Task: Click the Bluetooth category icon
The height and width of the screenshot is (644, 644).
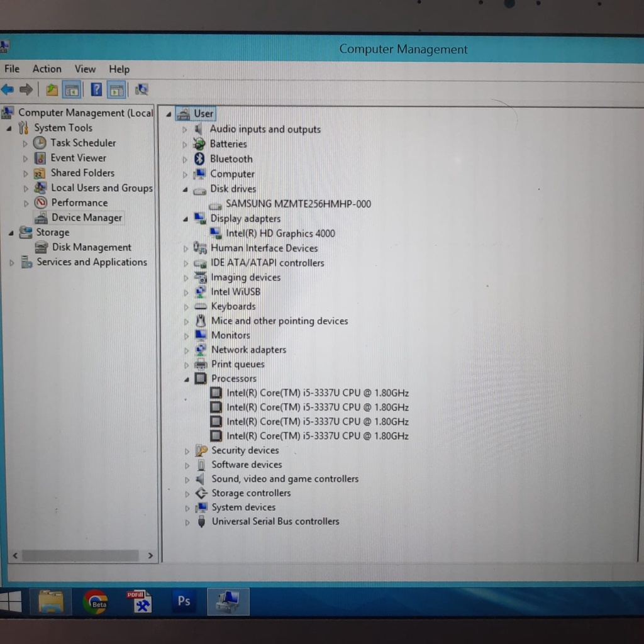Action: coord(199,159)
